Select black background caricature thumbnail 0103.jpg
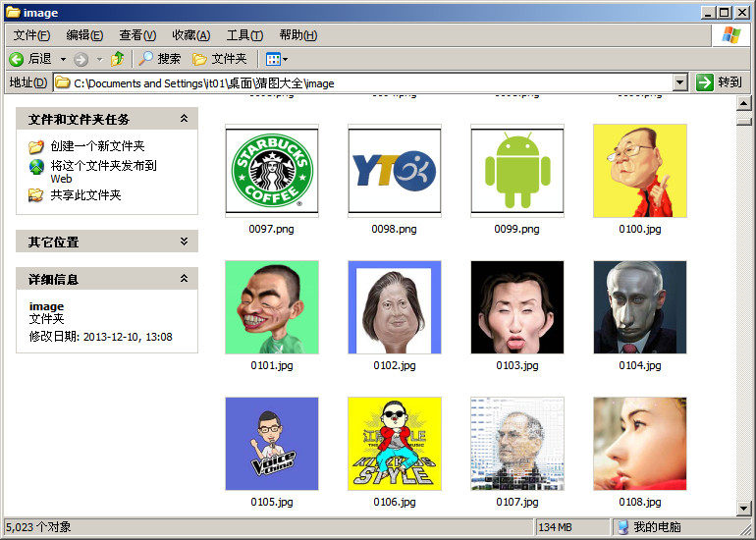Screen dimensions: 756x540 tap(517, 307)
